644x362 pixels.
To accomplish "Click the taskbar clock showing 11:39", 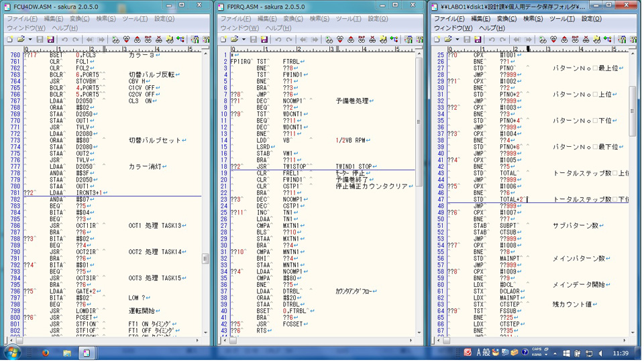I will click(x=620, y=353).
